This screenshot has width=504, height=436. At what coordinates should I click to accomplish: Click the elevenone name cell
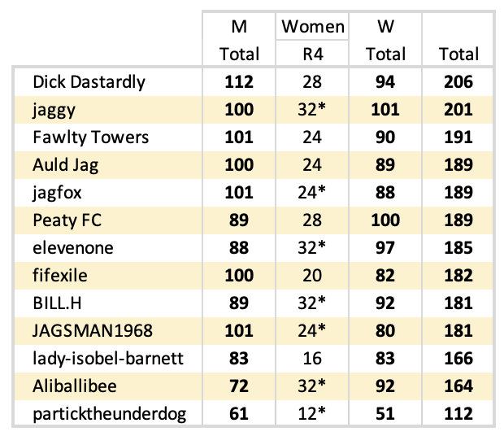(x=72, y=248)
